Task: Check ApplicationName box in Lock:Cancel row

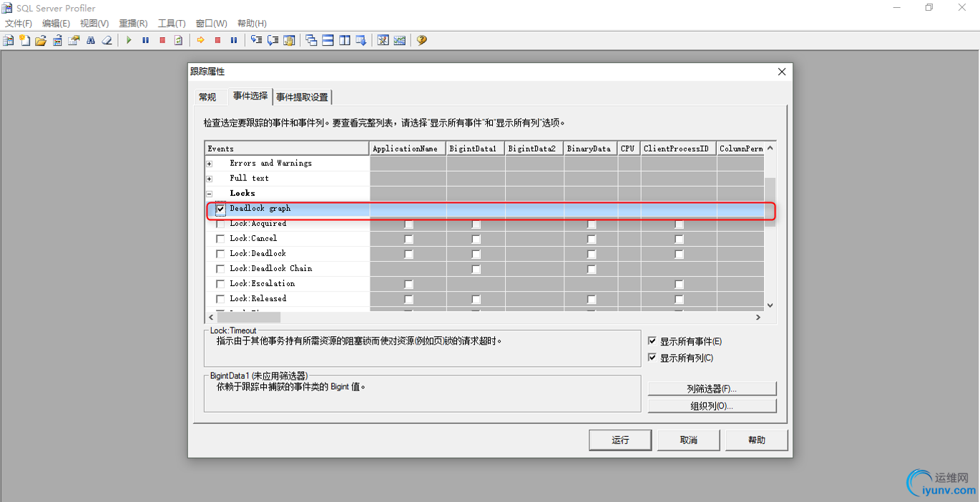Action: 408,240
